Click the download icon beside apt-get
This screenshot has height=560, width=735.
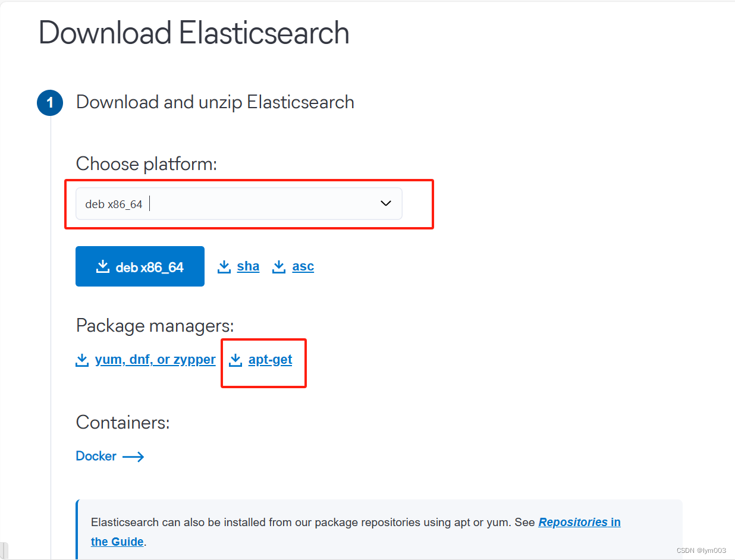(236, 360)
